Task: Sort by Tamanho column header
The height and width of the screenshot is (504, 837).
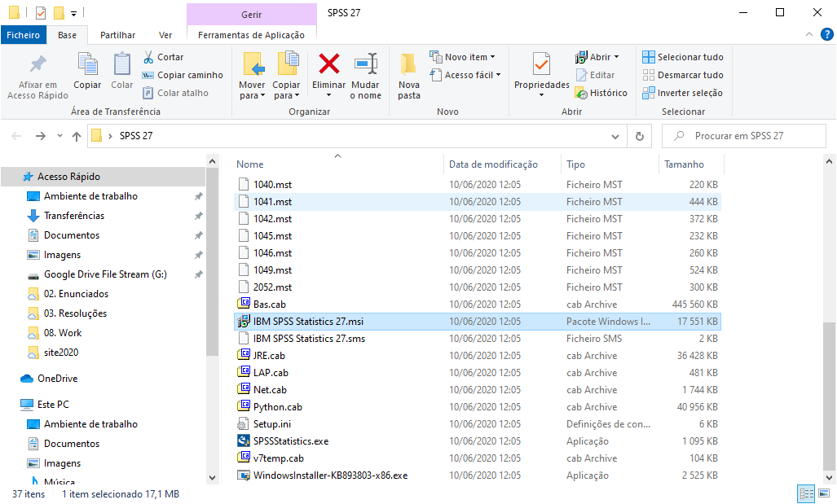Action: 691,164
